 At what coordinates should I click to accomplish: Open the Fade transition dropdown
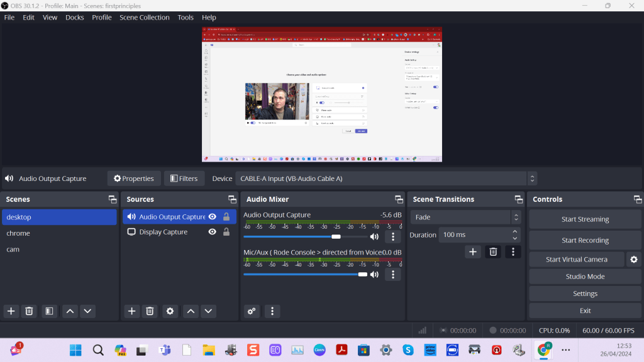(466, 217)
